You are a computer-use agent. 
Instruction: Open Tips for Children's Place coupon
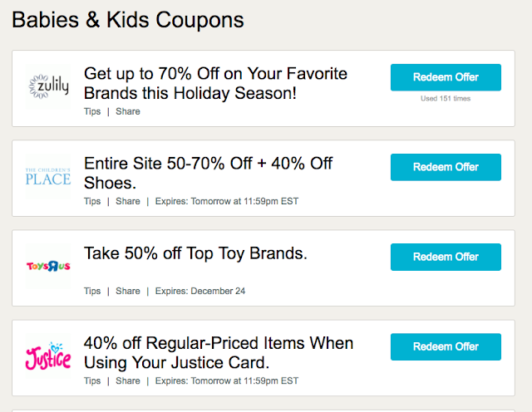pos(92,201)
